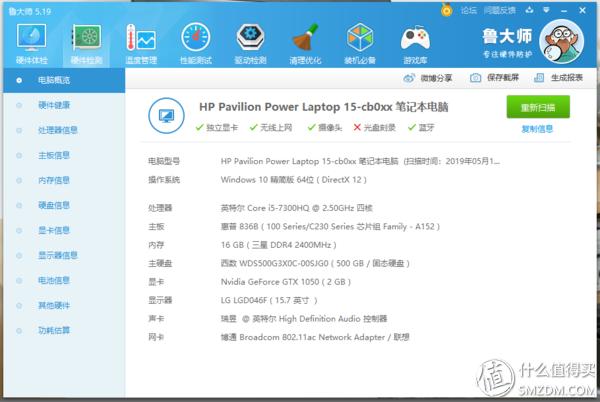Click the HP Pavilion Power Laptop heading
Image resolution: width=600 pixels, height=402 pixels.
(x=324, y=107)
